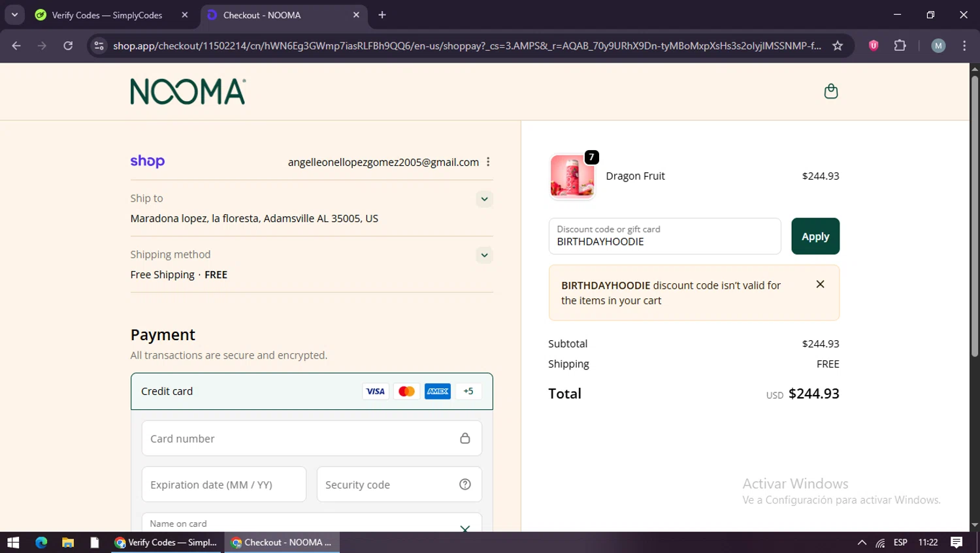
Task: Click the shipping address Adamsville AL text
Action: (x=254, y=219)
